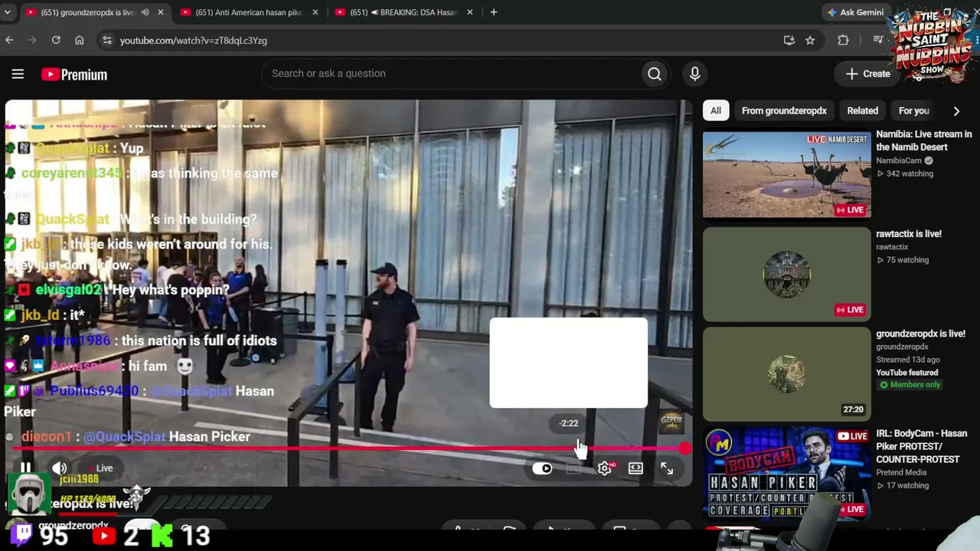Open the BodyCam Hasan Piker thumbnail
Viewport: 980px width, 551px height.
tap(787, 474)
